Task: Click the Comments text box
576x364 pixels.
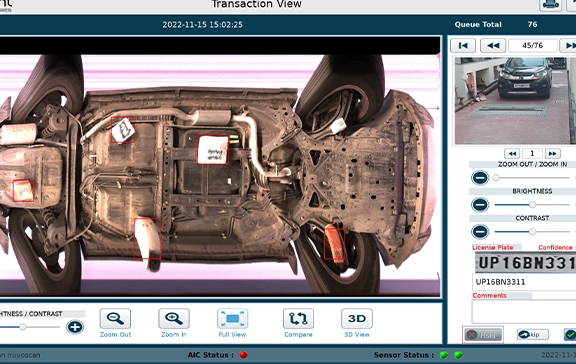Action: pyautogui.click(x=524, y=311)
